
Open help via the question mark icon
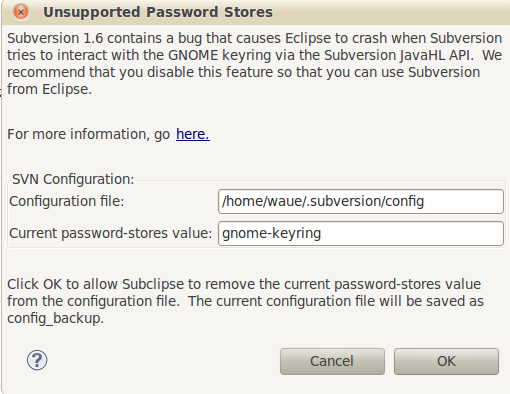pos(37,360)
